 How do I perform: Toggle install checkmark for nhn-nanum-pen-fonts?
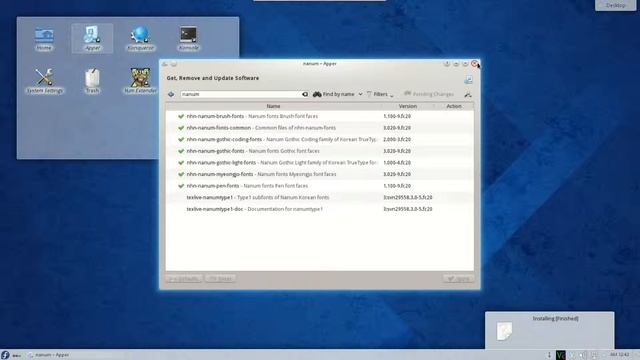click(x=181, y=186)
